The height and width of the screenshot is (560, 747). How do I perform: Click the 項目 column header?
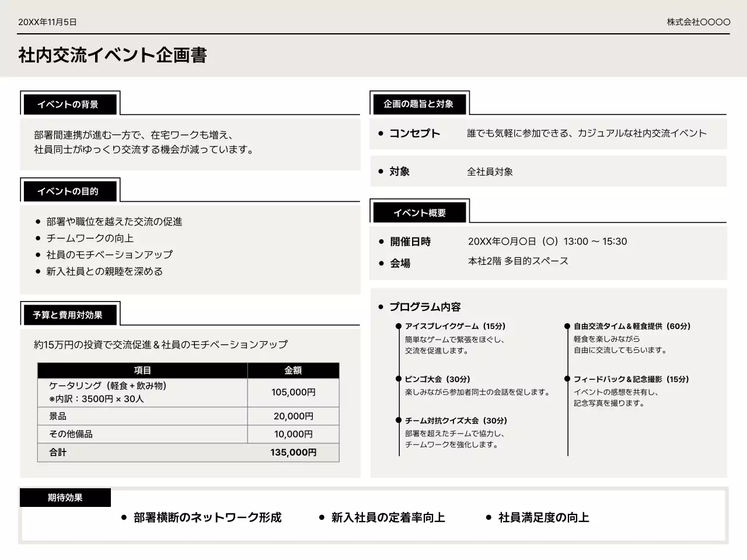click(x=142, y=370)
